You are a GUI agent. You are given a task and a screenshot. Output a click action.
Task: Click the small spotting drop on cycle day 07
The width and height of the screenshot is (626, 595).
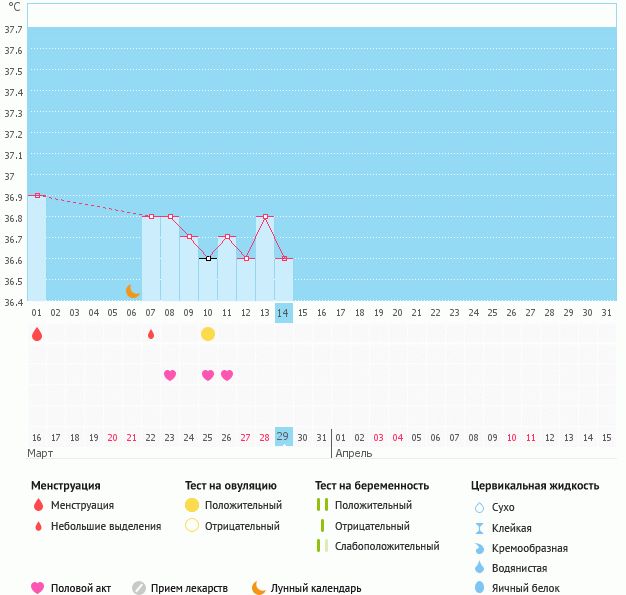(151, 334)
